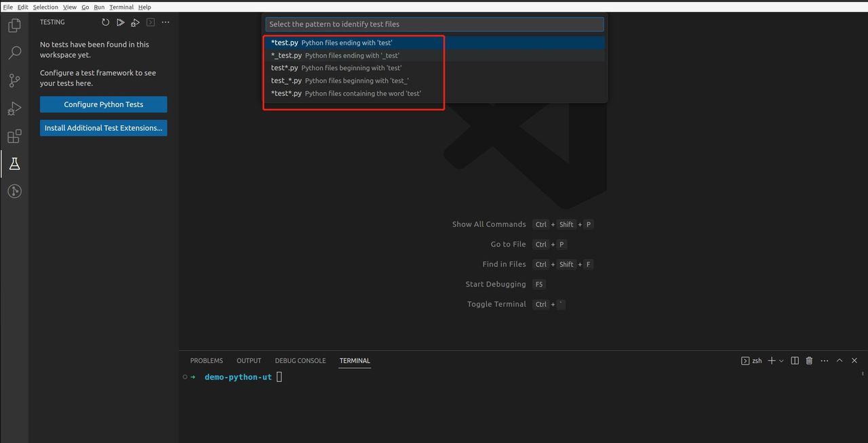The height and width of the screenshot is (443, 868).
Task: Choose the *test.py pattern option
Action: (x=435, y=43)
